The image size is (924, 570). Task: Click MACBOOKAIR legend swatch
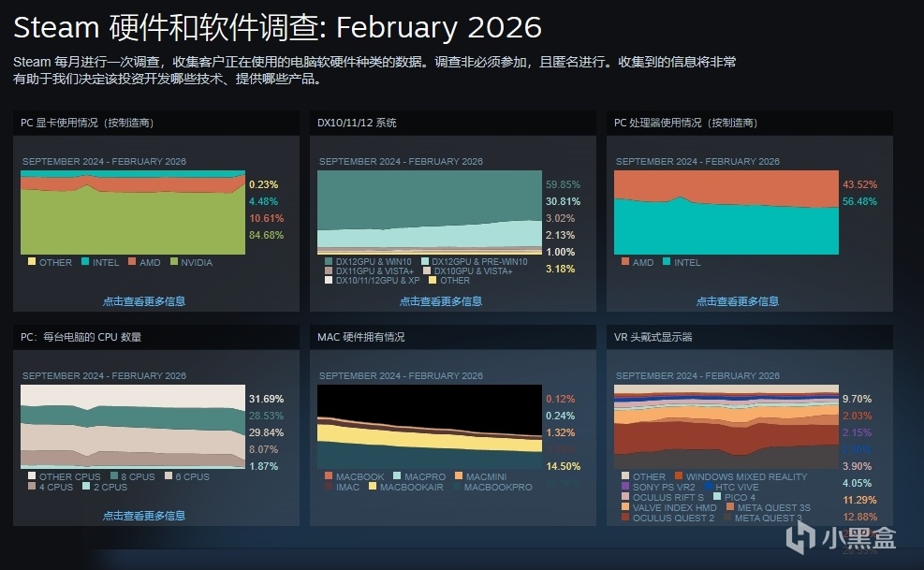[x=373, y=487]
